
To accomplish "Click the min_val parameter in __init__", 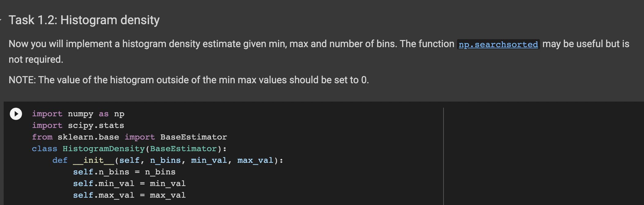I will (209, 160).
